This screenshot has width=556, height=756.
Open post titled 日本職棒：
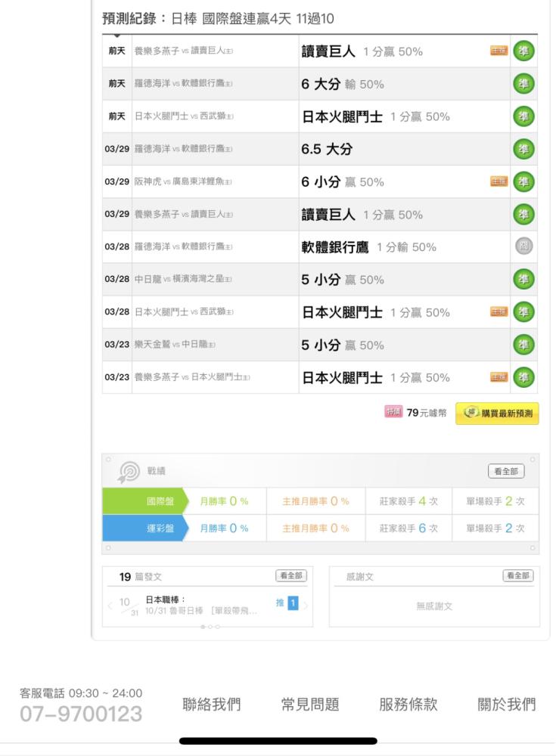(165, 600)
